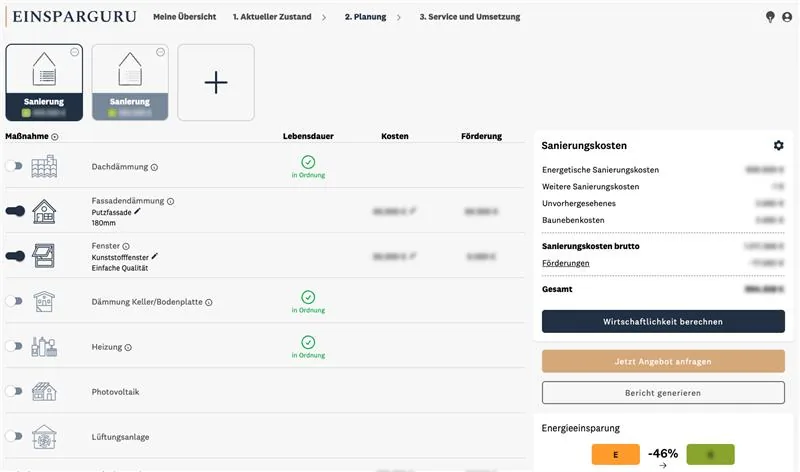Enable the Photovoltaik toggle
This screenshot has width=800, height=472.
point(14,391)
